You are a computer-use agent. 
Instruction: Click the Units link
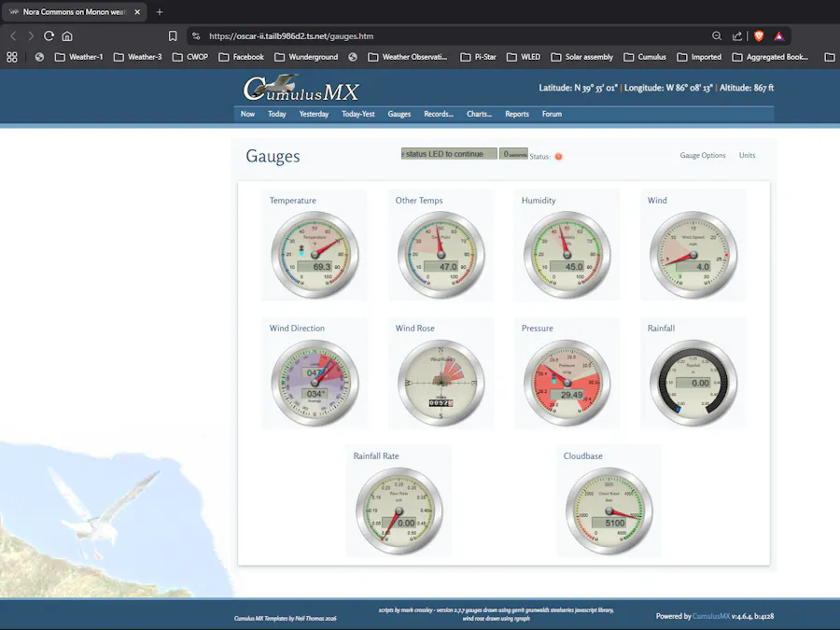coord(747,155)
